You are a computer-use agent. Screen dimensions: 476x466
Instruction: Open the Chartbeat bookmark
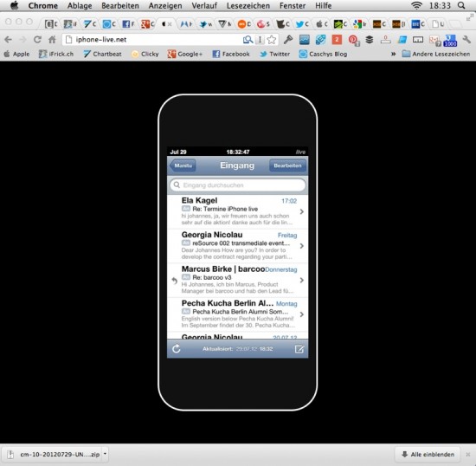click(x=103, y=54)
